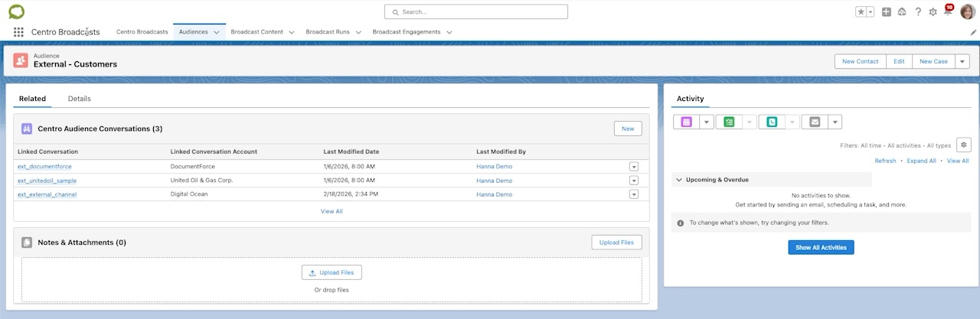The width and height of the screenshot is (980, 319).
Task: Open the Broadcast Engagements tab dropdown chevron
Action: [449, 32]
